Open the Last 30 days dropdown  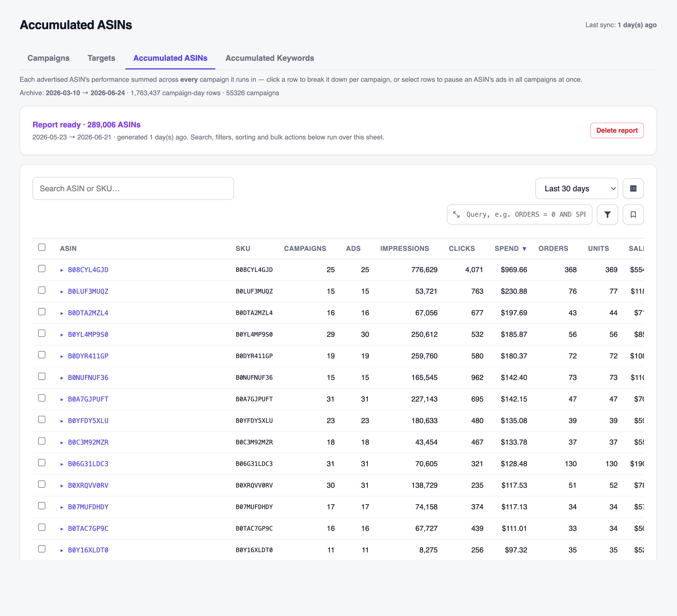pyautogui.click(x=576, y=188)
